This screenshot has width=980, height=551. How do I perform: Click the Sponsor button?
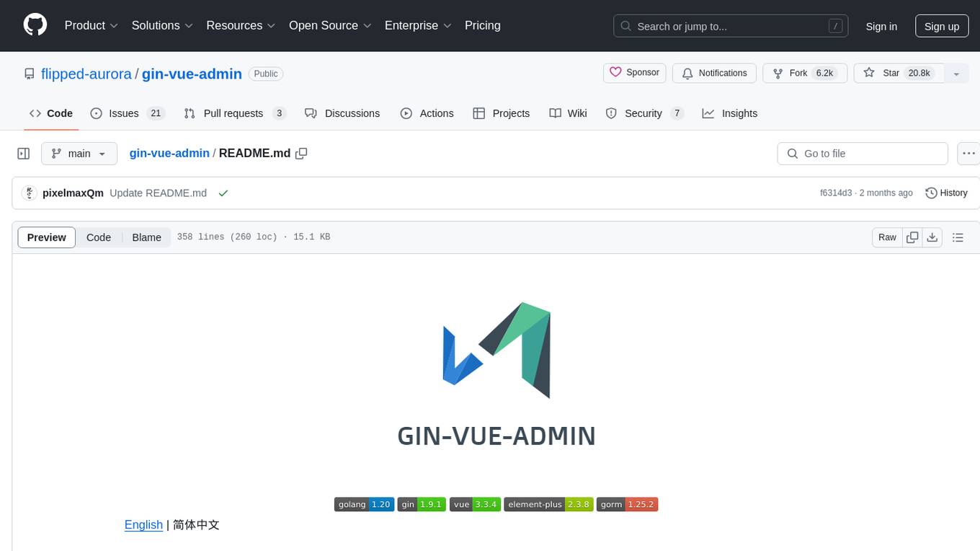[x=634, y=73]
